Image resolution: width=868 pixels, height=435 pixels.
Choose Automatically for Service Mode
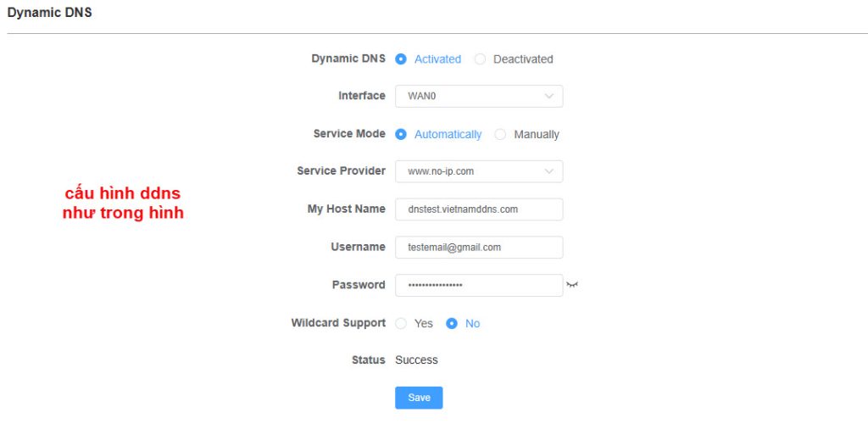coord(401,134)
